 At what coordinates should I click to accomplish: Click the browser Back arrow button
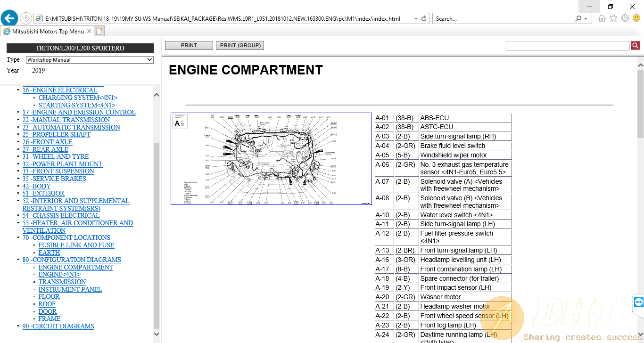pyautogui.click(x=9, y=18)
